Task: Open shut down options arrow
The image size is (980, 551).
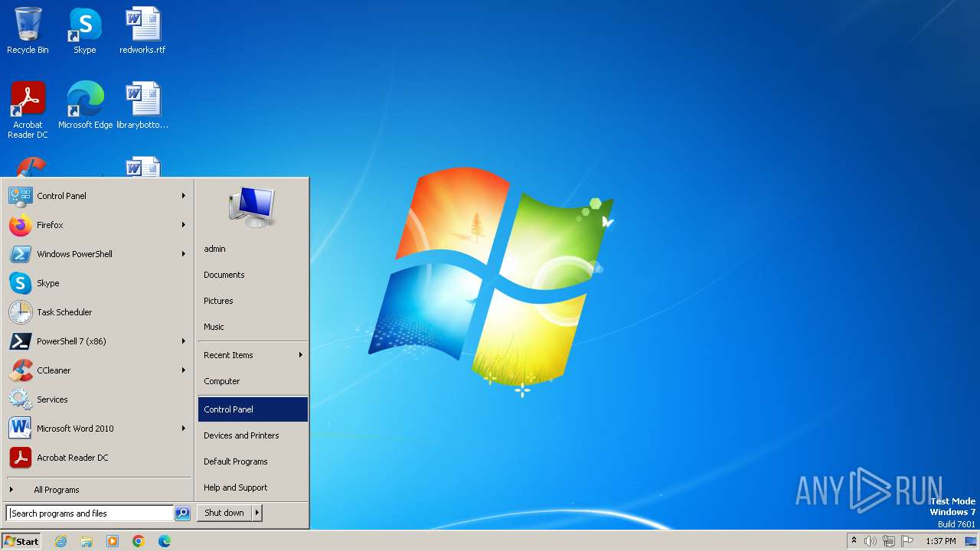Action: point(257,513)
